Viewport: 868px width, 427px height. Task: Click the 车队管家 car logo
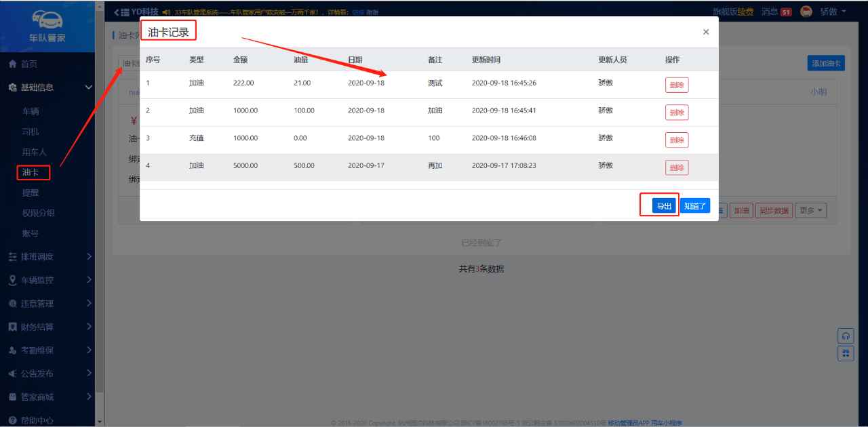tap(47, 20)
